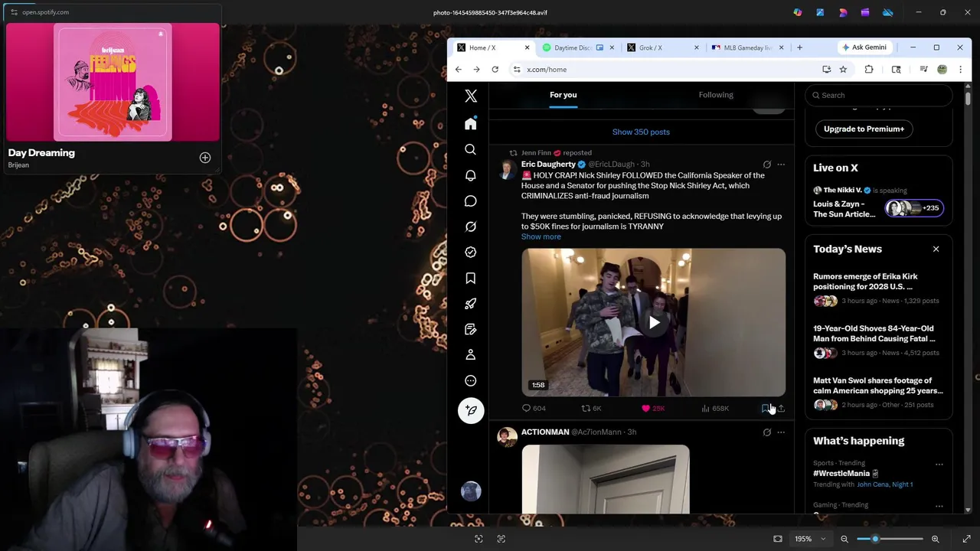
Task: Open options for Gaming trending item
Action: [939, 506]
